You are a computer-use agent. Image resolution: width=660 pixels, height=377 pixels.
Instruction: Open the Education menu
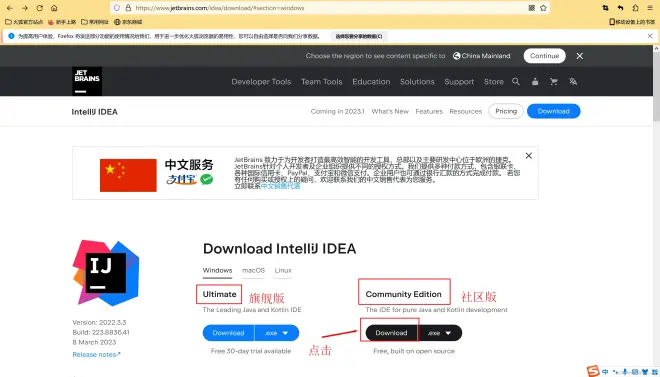[x=371, y=82]
